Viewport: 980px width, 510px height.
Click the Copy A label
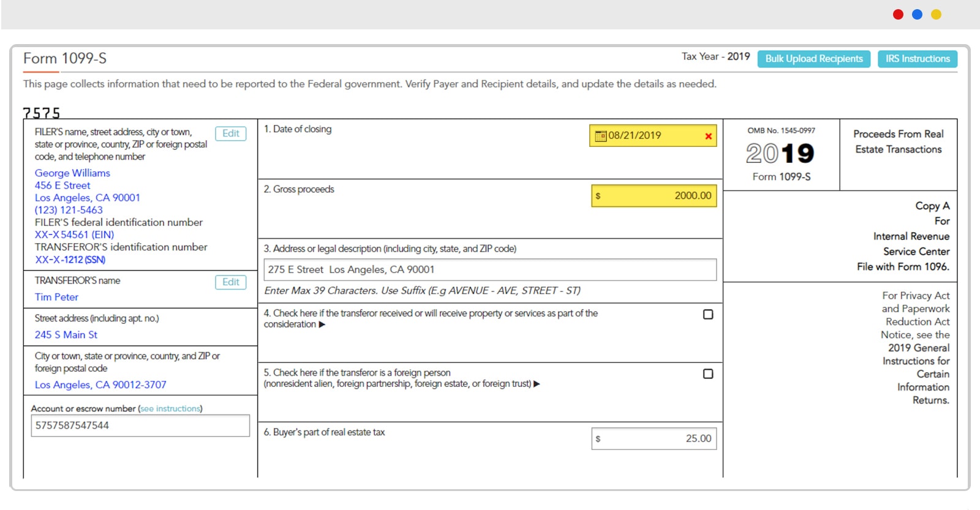click(932, 206)
